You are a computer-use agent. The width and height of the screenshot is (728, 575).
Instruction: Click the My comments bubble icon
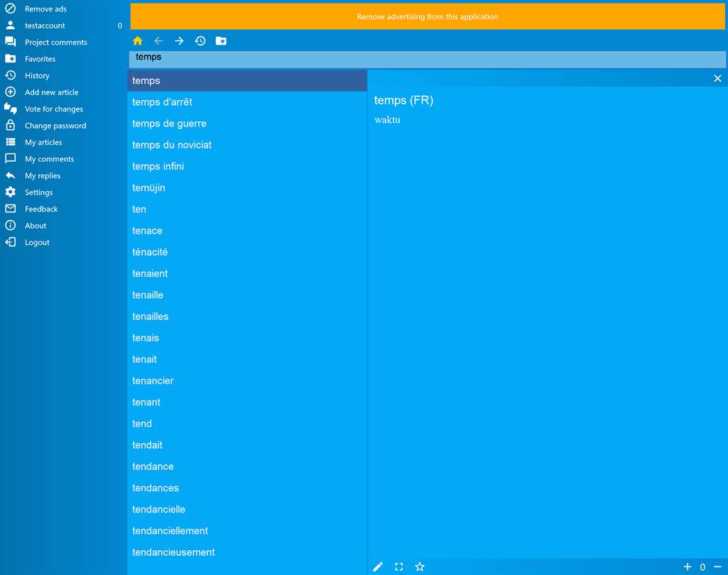(10, 159)
